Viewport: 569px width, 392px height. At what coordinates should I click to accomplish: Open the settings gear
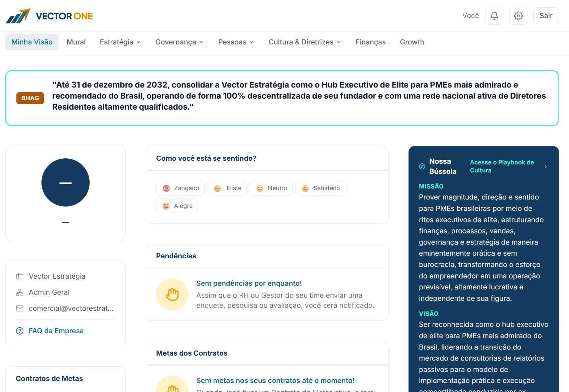518,16
